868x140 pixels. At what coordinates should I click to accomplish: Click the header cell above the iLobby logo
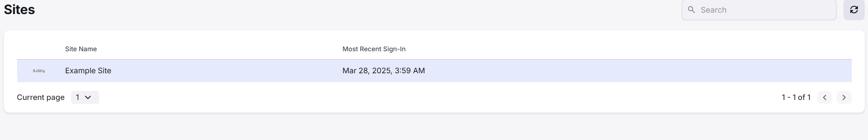point(39,49)
